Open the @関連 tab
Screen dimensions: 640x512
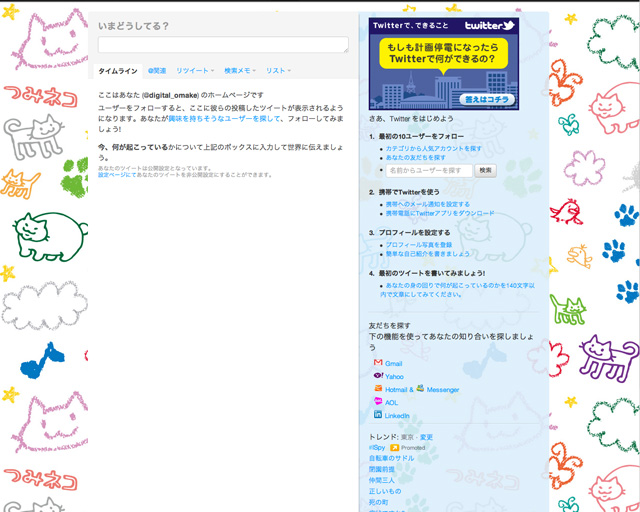(157, 71)
